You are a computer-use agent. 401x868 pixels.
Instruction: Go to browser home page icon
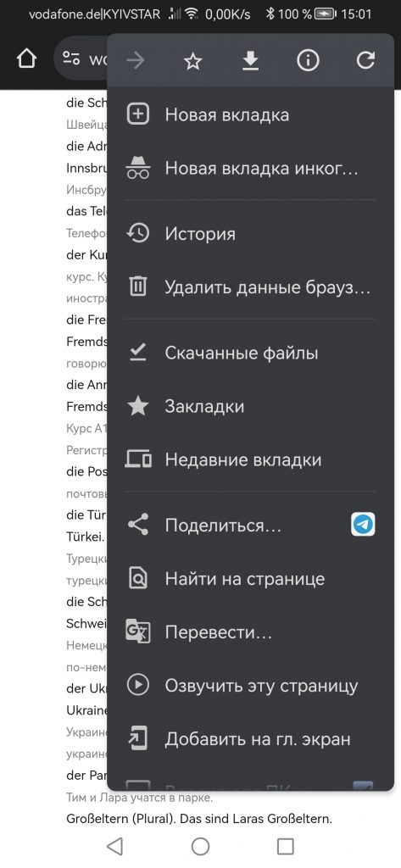[x=26, y=59]
